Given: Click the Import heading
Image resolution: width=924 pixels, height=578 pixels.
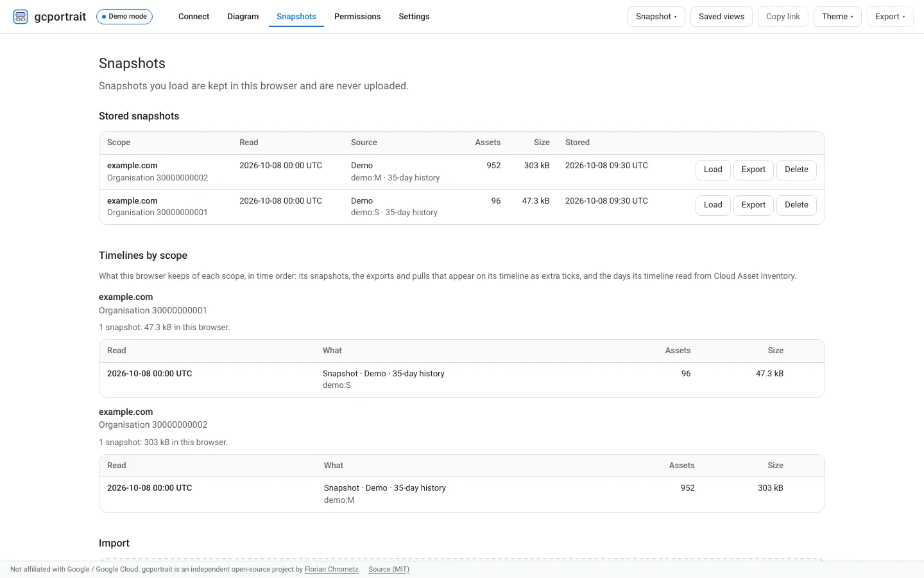Looking at the screenshot, I should coord(114,543).
